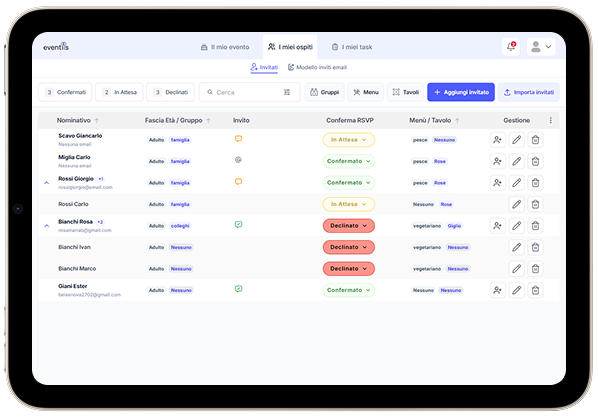The image size is (598, 418).
Task: Filter by Confermati guests
Action: 65,92
